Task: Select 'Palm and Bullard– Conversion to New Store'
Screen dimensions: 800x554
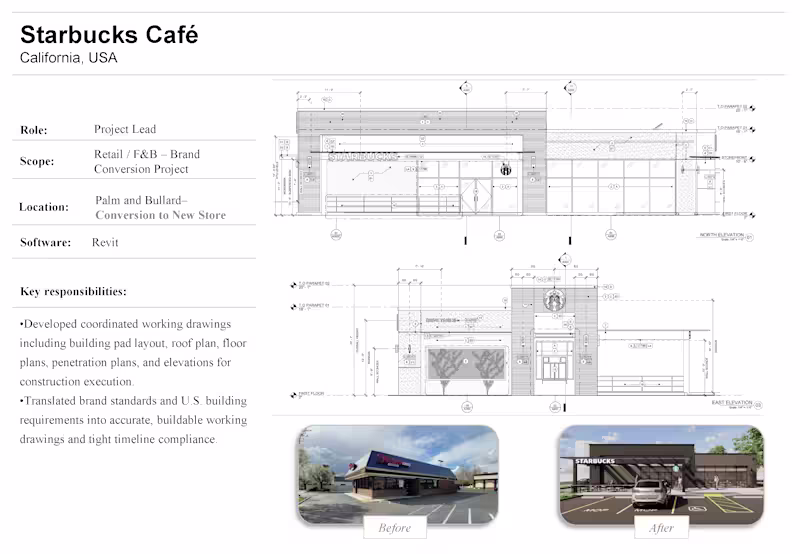Action: pos(160,208)
